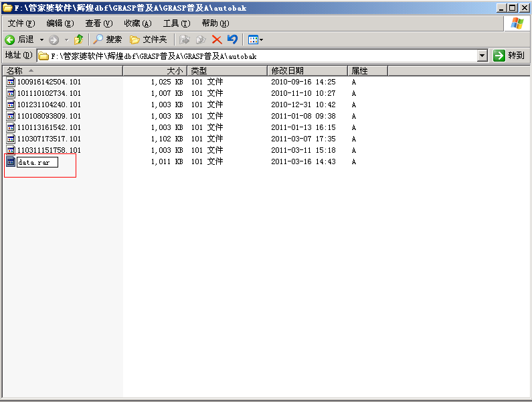Click the Back (后退) arrow icon
The width and height of the screenshot is (532, 402).
[x=10, y=40]
